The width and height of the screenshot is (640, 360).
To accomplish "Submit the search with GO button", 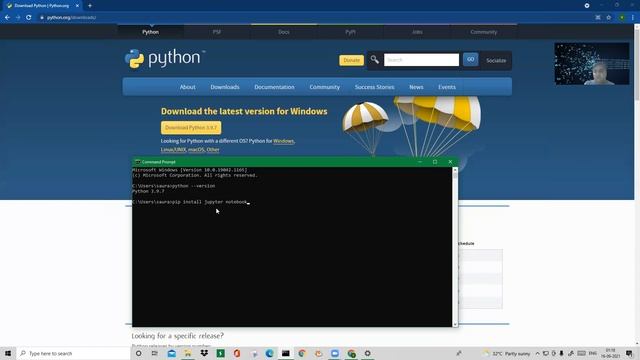I will 471,60.
